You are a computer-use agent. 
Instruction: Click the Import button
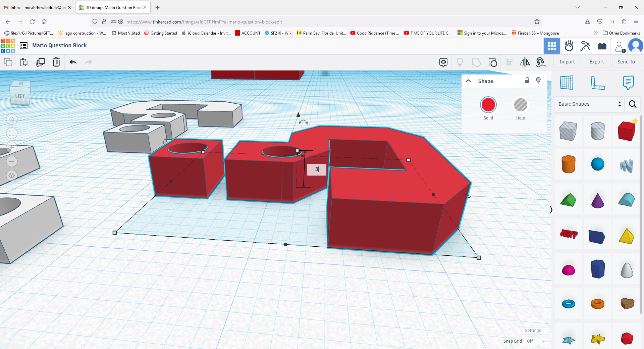(x=567, y=62)
